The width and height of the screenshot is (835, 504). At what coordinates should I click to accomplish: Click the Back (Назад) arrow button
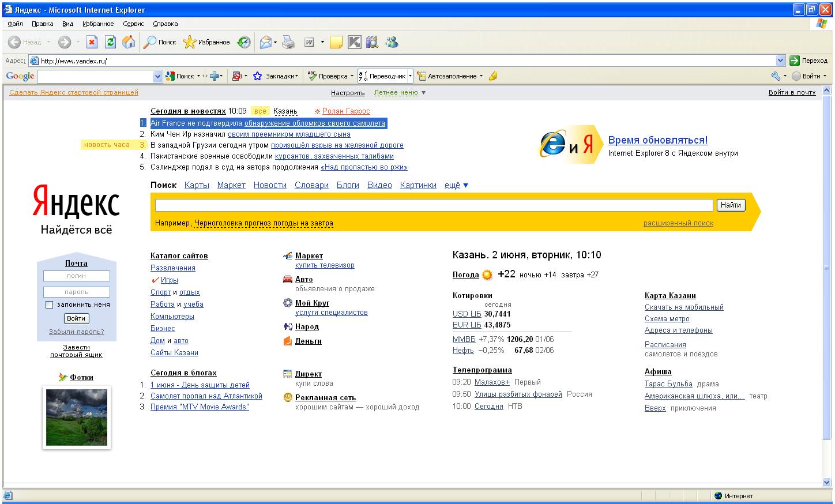pos(25,42)
